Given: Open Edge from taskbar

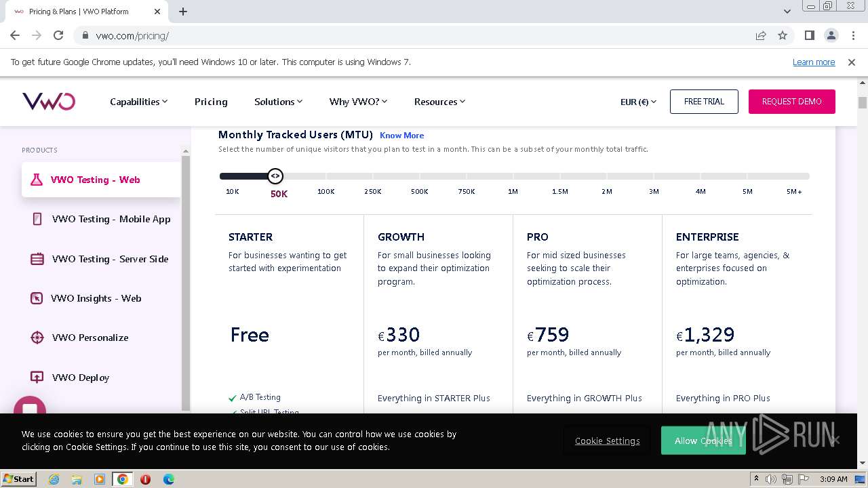Looking at the screenshot, I should pos(168,479).
